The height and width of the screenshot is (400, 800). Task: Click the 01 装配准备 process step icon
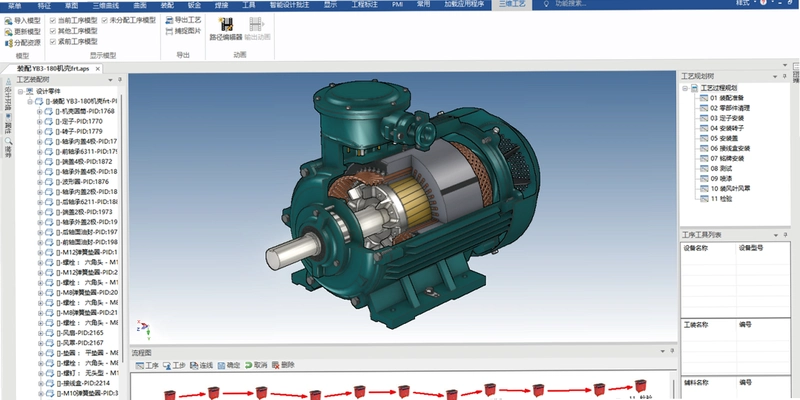tap(704, 98)
